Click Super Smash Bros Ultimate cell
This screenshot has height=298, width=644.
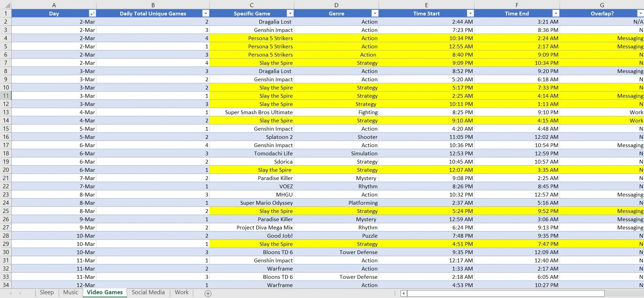coord(252,112)
